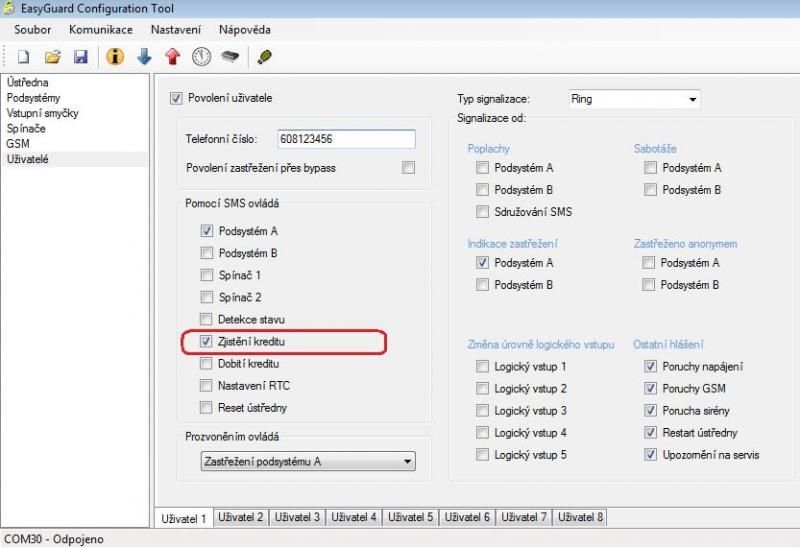Expand the Typ signalizace dropdown

pyautogui.click(x=691, y=99)
